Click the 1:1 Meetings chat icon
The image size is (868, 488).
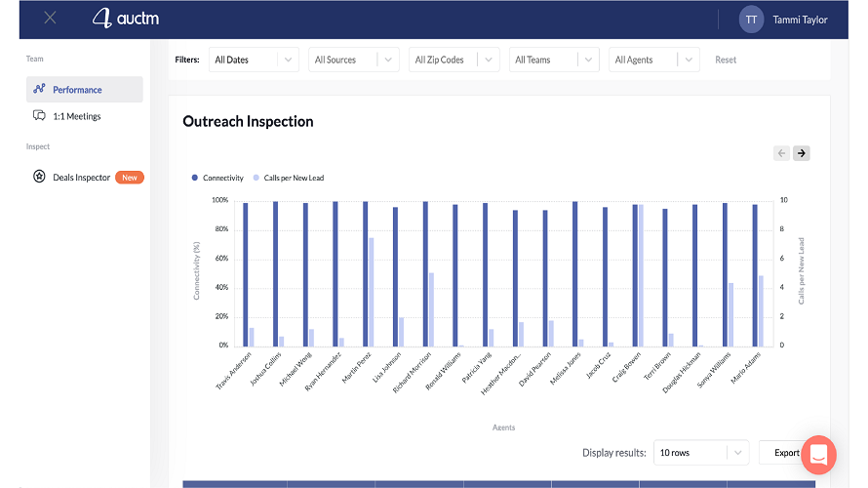pyautogui.click(x=39, y=115)
